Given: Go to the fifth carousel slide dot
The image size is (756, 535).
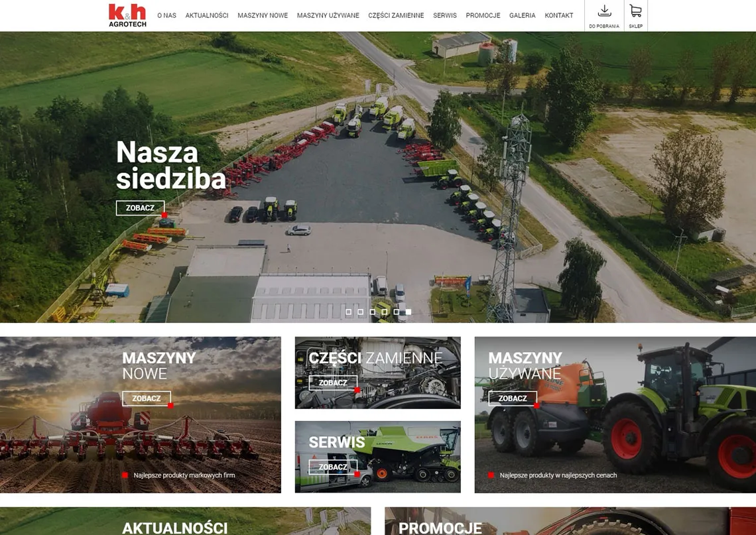Looking at the screenshot, I should coord(397,312).
